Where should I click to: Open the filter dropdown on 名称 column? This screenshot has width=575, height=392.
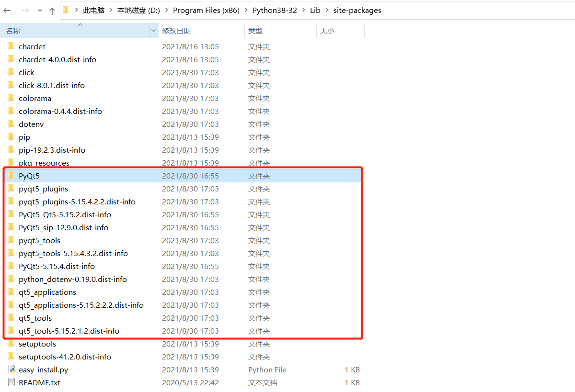coord(153,30)
